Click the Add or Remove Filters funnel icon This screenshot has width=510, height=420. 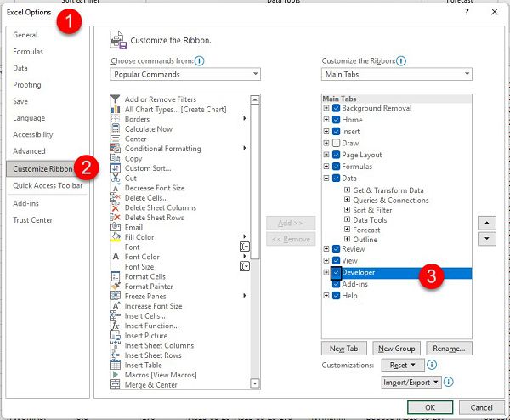tap(115, 99)
